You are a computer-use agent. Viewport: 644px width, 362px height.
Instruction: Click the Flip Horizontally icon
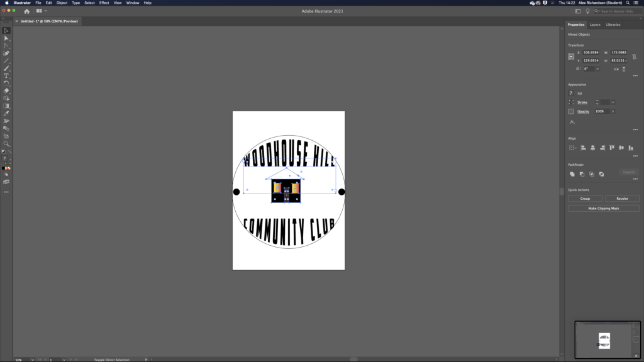point(616,69)
